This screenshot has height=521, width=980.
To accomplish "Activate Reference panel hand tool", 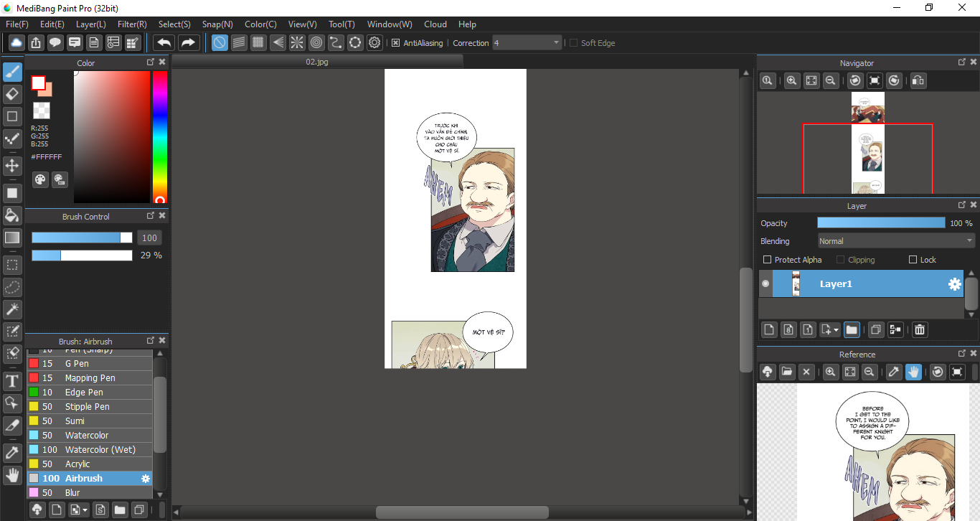I will [x=913, y=372].
